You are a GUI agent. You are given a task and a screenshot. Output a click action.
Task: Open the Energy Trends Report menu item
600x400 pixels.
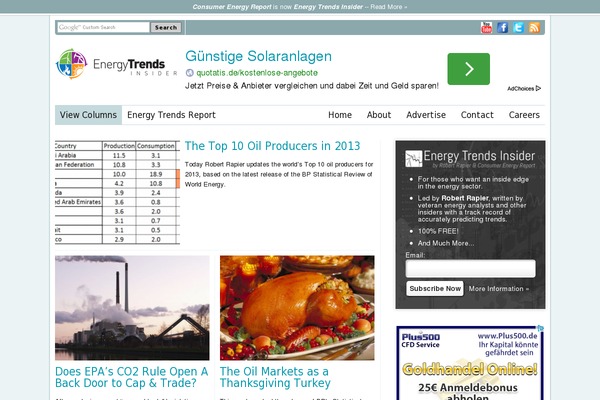[171, 115]
